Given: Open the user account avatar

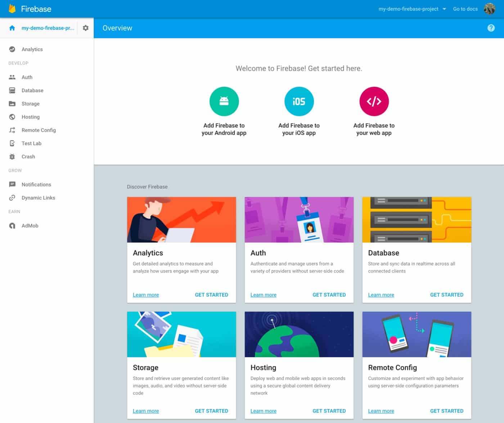Looking at the screenshot, I should pyautogui.click(x=490, y=9).
